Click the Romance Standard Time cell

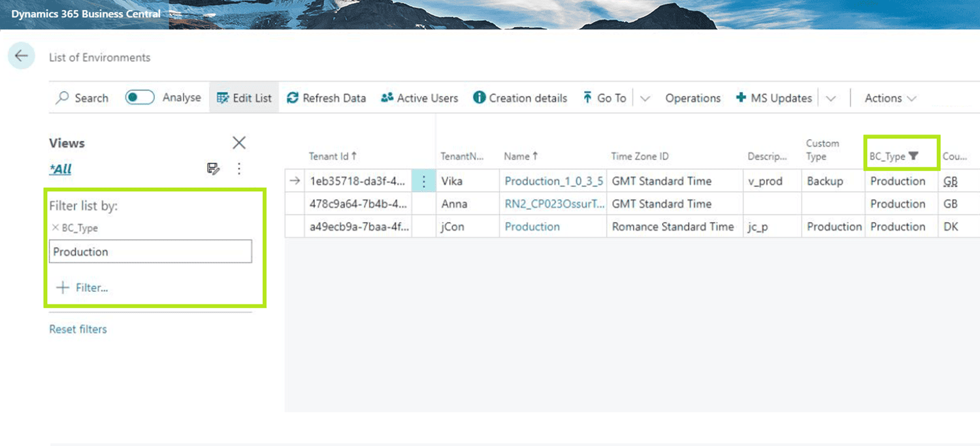pos(675,227)
